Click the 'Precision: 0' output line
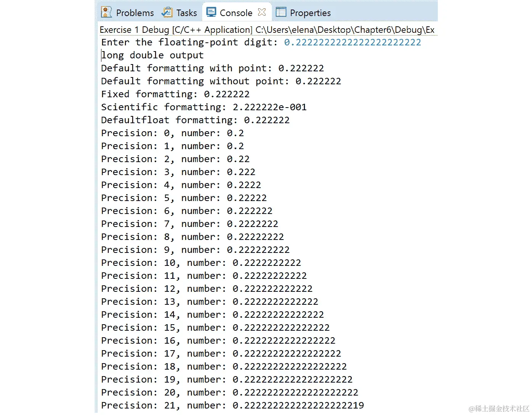The image size is (532, 415). 172,133
